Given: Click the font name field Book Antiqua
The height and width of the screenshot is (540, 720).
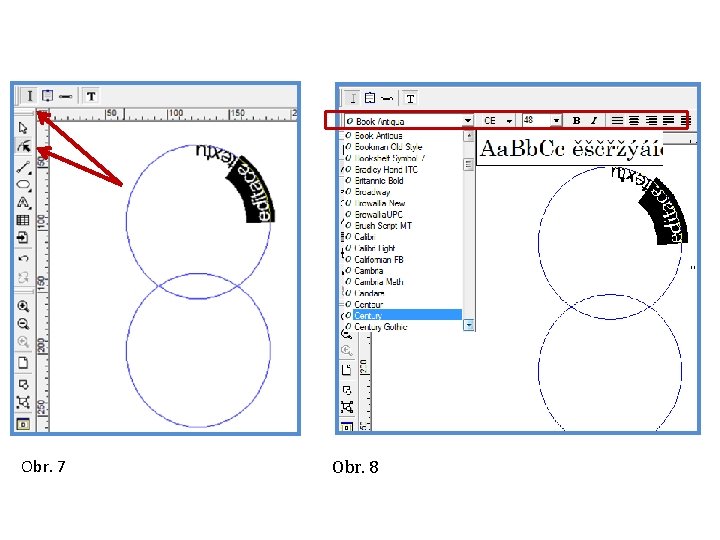Looking at the screenshot, I should point(403,121).
